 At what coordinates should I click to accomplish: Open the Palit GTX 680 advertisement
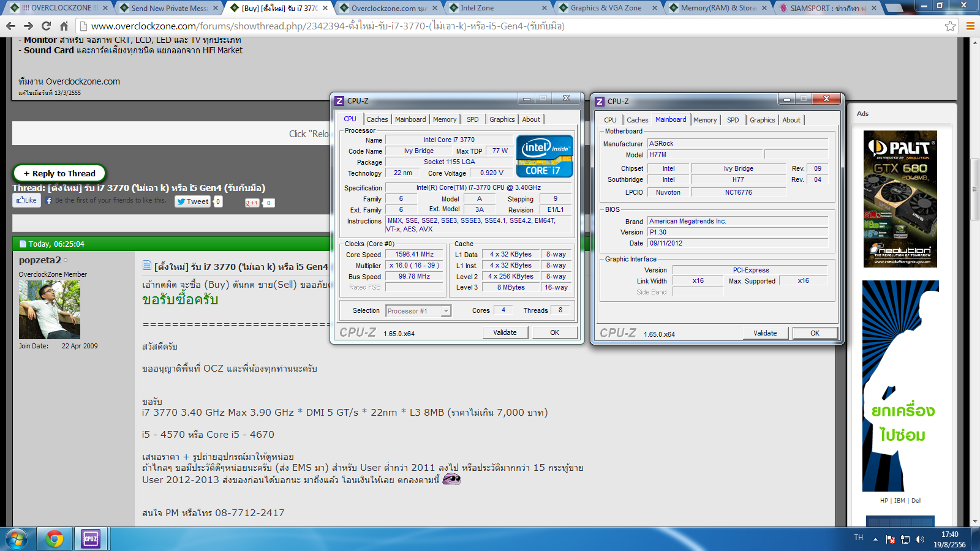(900, 199)
